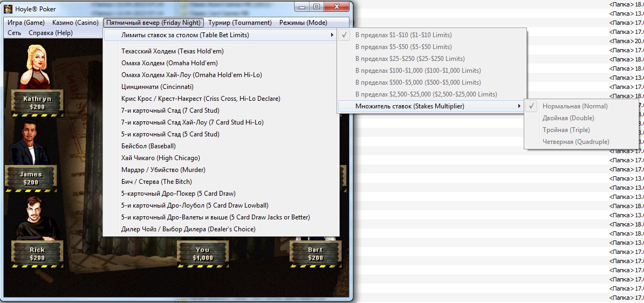Choose Хай Чикаго (High Chicago)

point(221,158)
